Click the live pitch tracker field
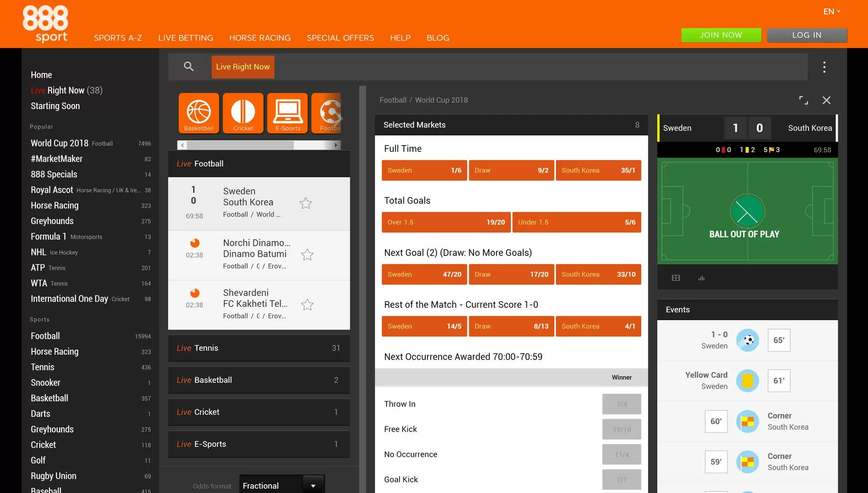 pos(747,211)
